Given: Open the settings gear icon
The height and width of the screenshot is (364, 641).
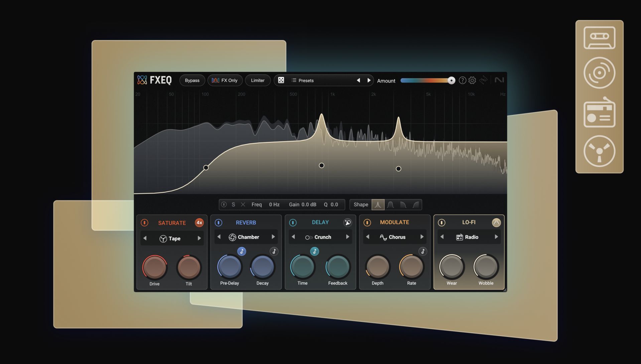Looking at the screenshot, I should 472,80.
